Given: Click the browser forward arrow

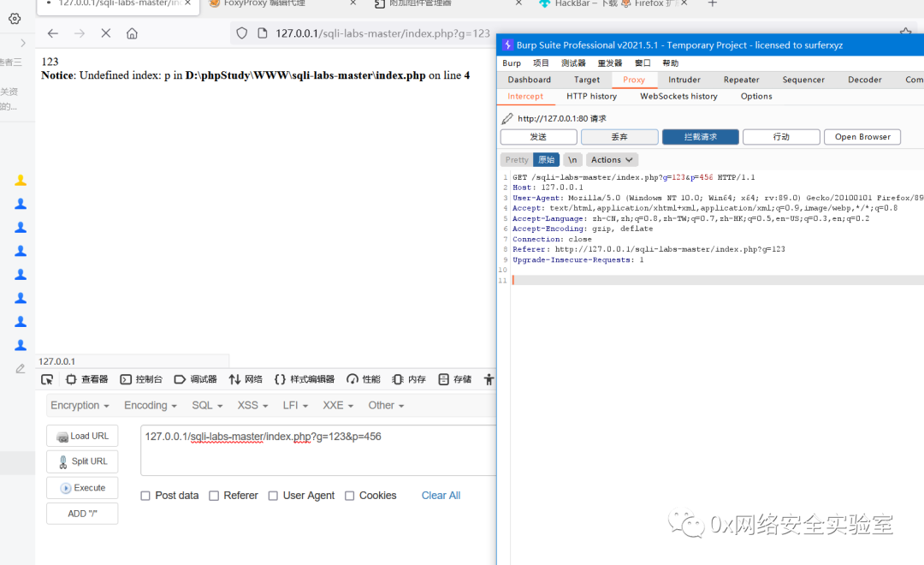Looking at the screenshot, I should click(80, 33).
